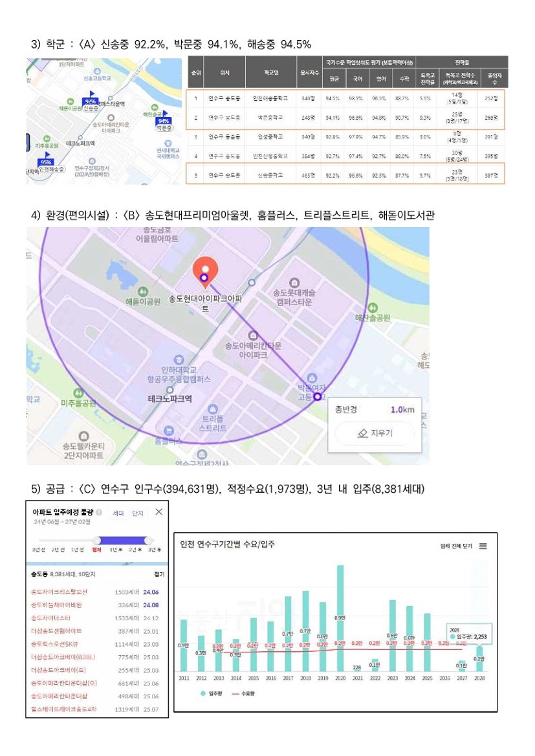535x756 pixels.
Task: Click 범례 전체 닫기 on the chart
Action: [456, 546]
